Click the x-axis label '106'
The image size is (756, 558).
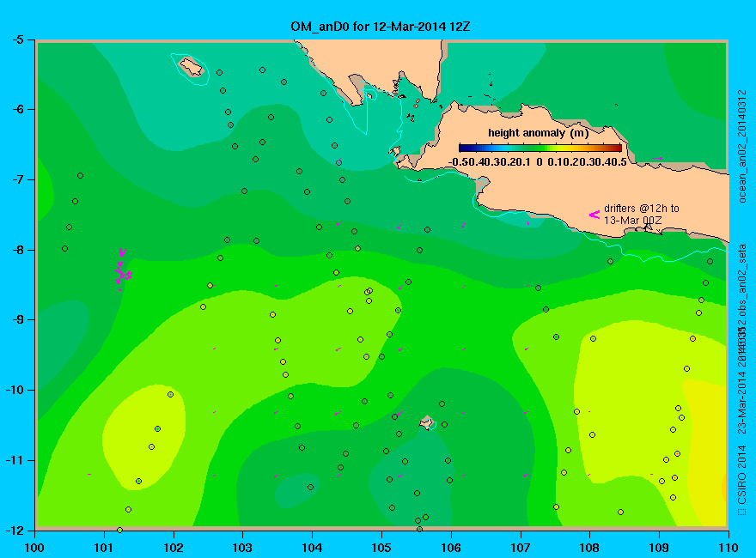451,548
